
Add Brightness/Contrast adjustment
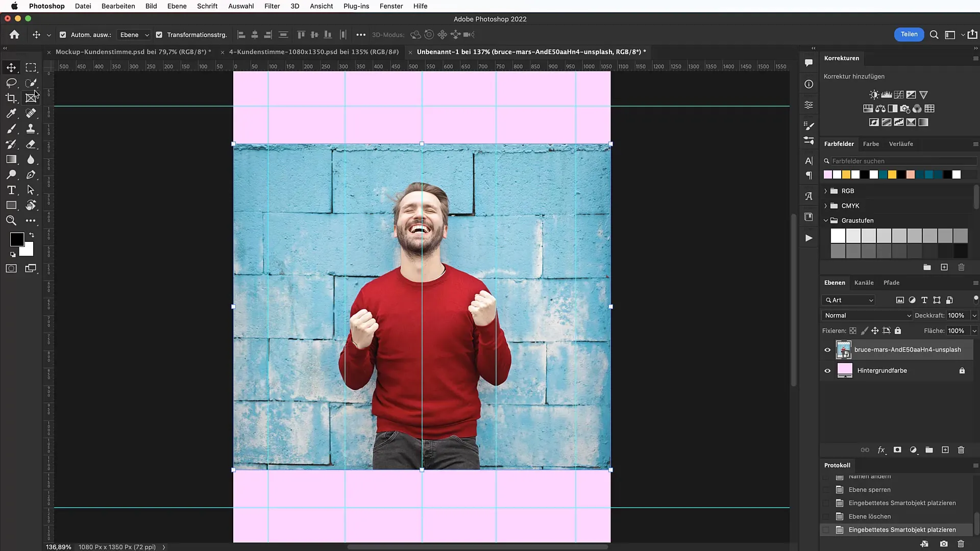(x=874, y=95)
